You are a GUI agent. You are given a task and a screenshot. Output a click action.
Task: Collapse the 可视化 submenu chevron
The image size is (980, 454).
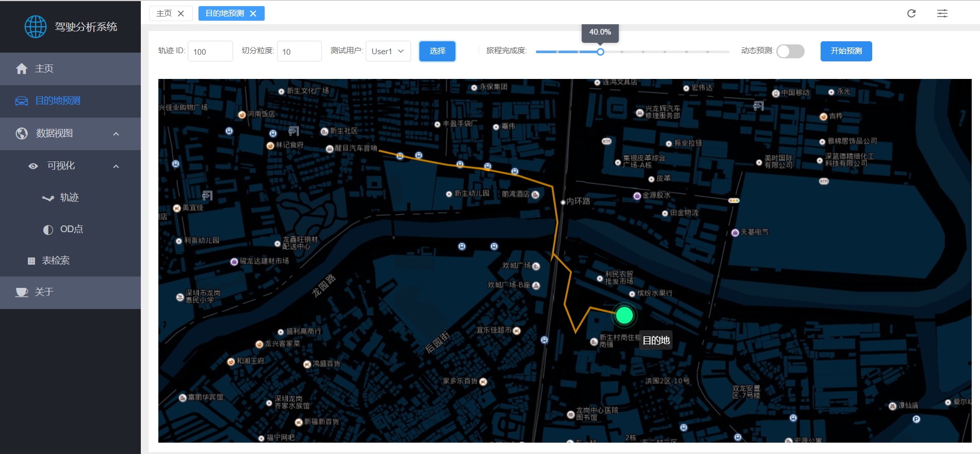pos(116,166)
